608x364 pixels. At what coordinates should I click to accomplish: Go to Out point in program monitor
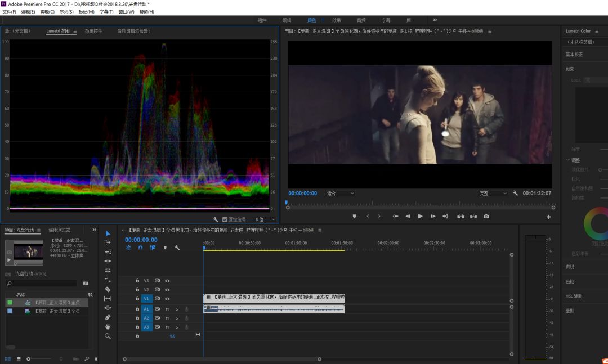(445, 216)
